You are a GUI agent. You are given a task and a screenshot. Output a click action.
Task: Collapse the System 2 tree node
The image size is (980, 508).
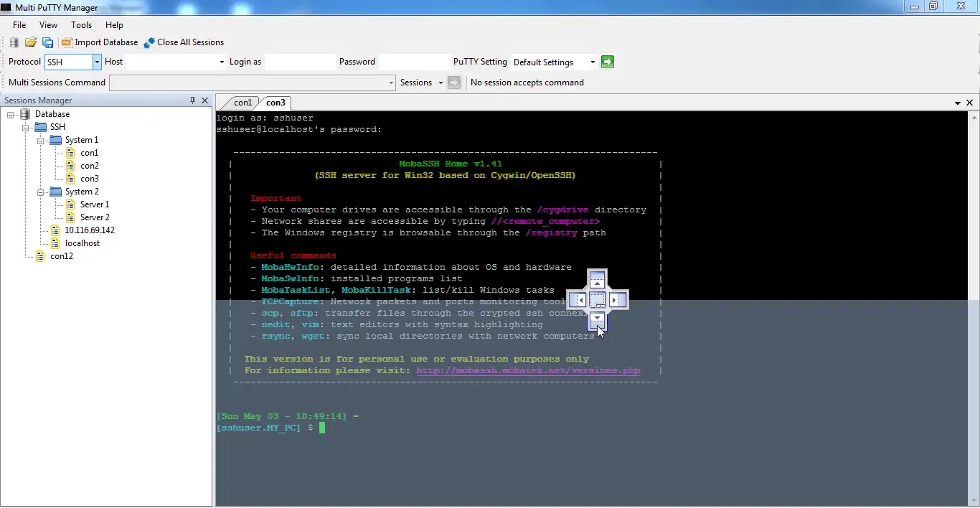(41, 192)
